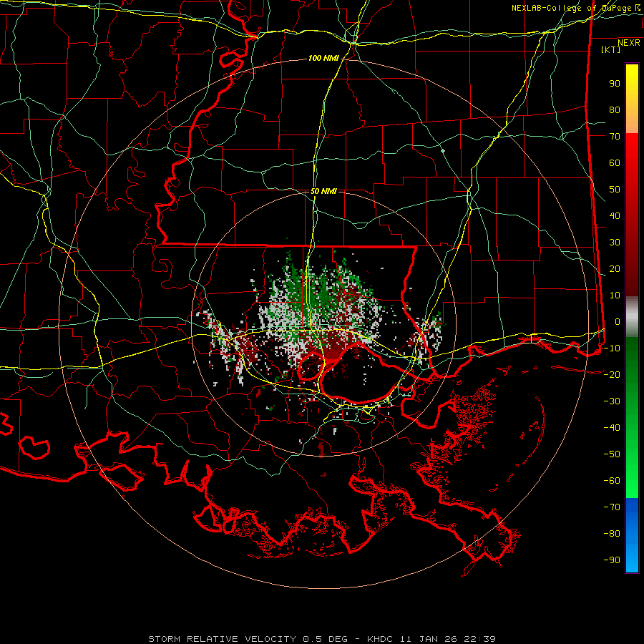Click the 60 value on velocity scale

click(x=615, y=163)
